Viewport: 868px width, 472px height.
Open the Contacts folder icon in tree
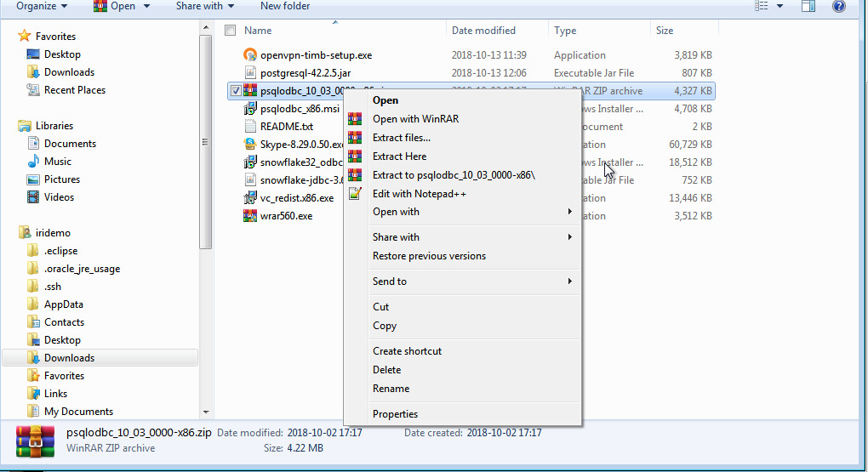[33, 322]
